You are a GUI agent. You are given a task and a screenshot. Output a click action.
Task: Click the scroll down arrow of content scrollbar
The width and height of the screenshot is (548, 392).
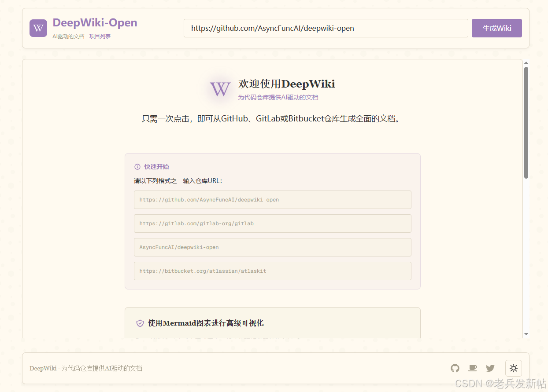point(526,334)
